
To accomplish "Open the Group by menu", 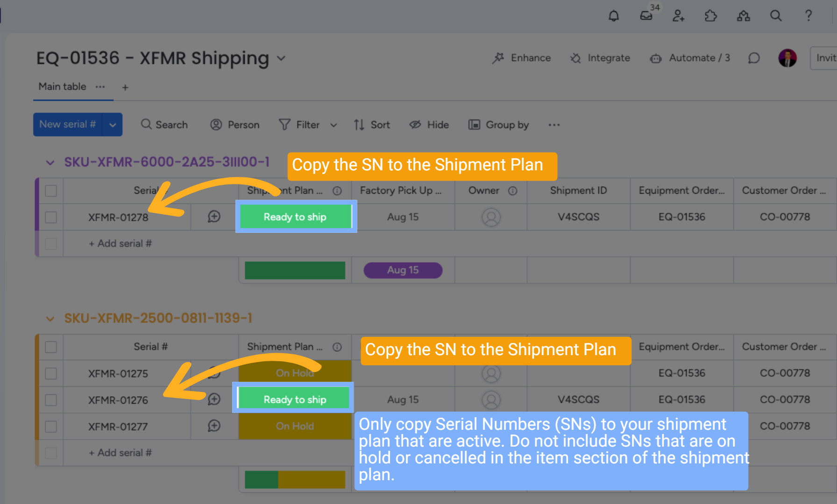I will [x=498, y=125].
